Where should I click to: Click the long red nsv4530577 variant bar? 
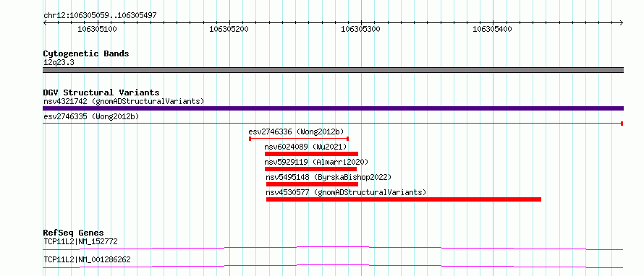[x=404, y=199]
